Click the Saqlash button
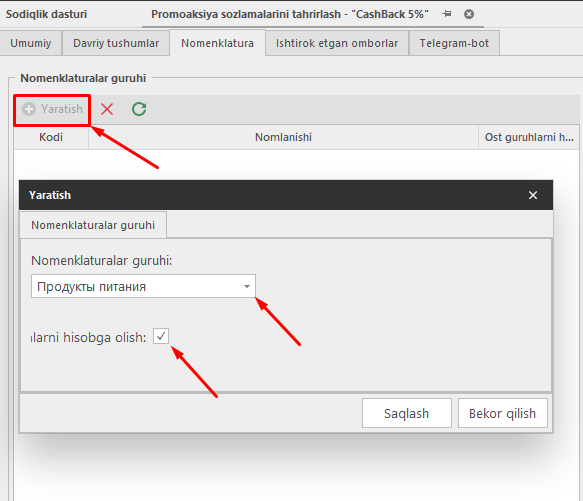 point(407,413)
